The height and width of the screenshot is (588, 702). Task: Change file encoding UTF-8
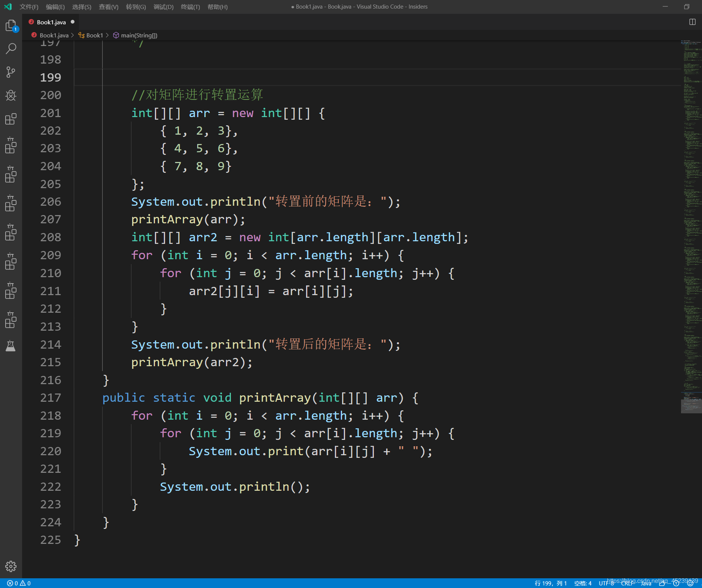(606, 583)
